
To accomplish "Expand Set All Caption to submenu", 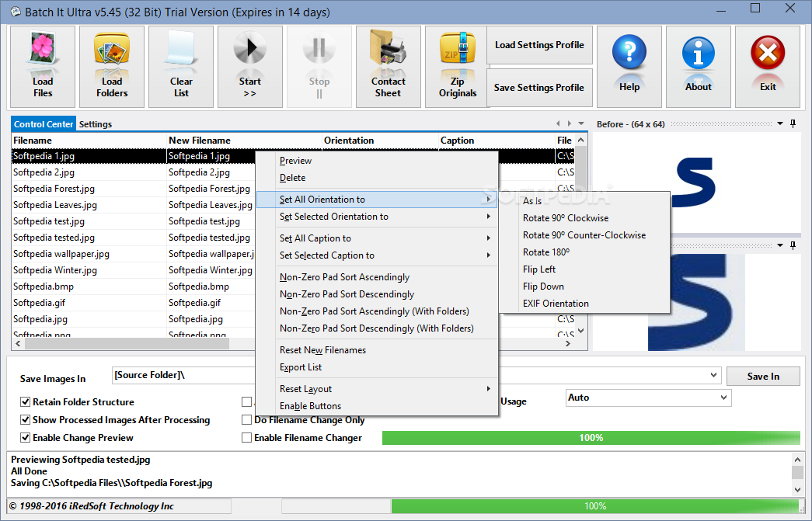I will point(377,238).
